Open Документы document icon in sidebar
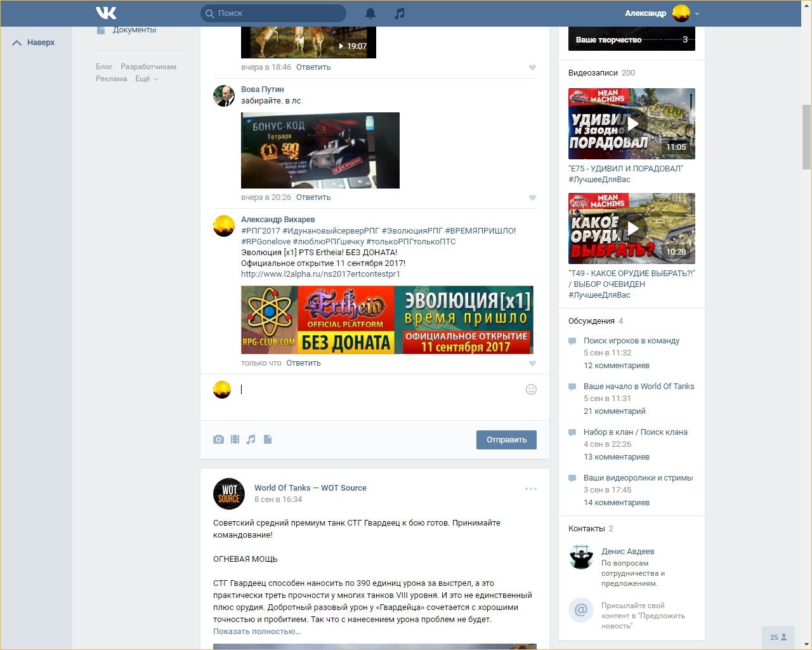Viewport: 812px width, 650px height. tap(100, 30)
